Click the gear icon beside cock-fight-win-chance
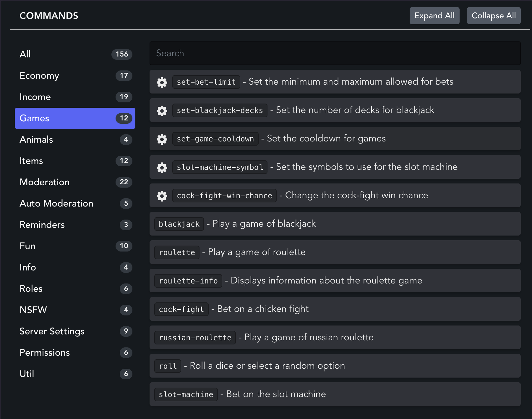This screenshot has width=532, height=419. tap(162, 196)
